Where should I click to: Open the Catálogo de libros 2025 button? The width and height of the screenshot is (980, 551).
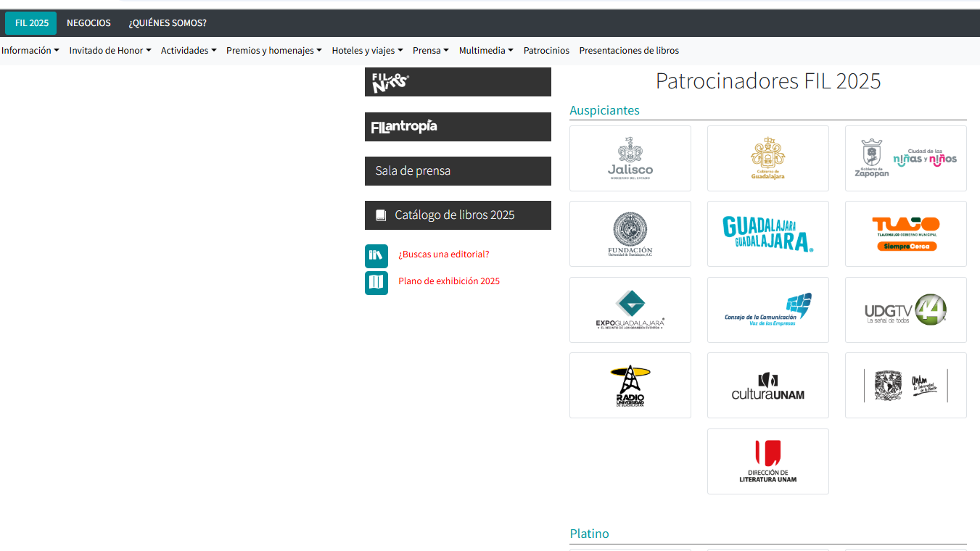tap(458, 215)
